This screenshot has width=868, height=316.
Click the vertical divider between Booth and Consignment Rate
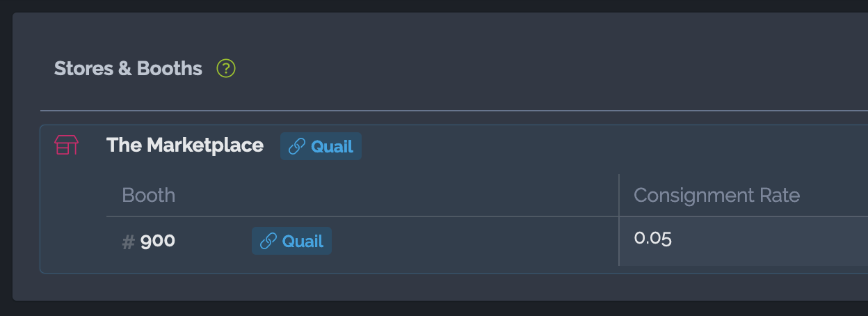pyautogui.click(x=619, y=219)
